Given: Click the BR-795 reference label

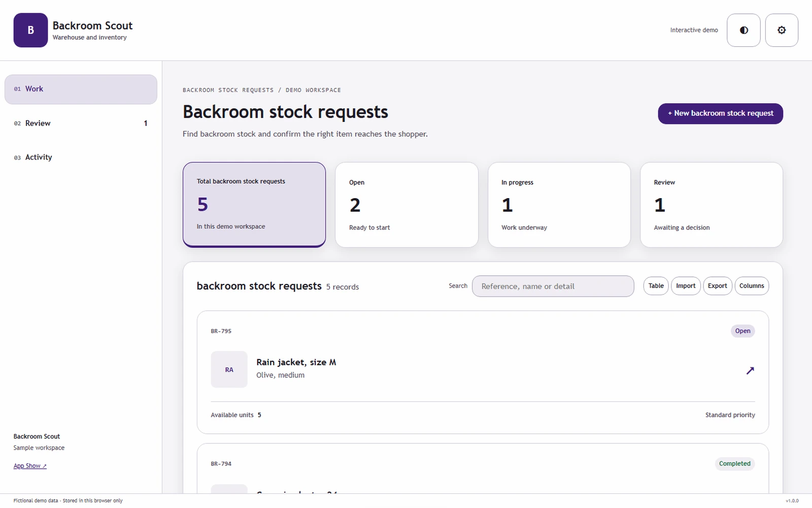Looking at the screenshot, I should [221, 331].
